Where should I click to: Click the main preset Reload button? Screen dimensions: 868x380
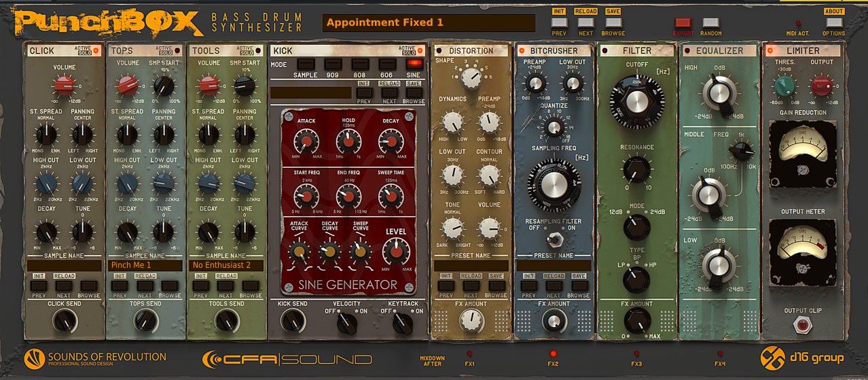585,12
